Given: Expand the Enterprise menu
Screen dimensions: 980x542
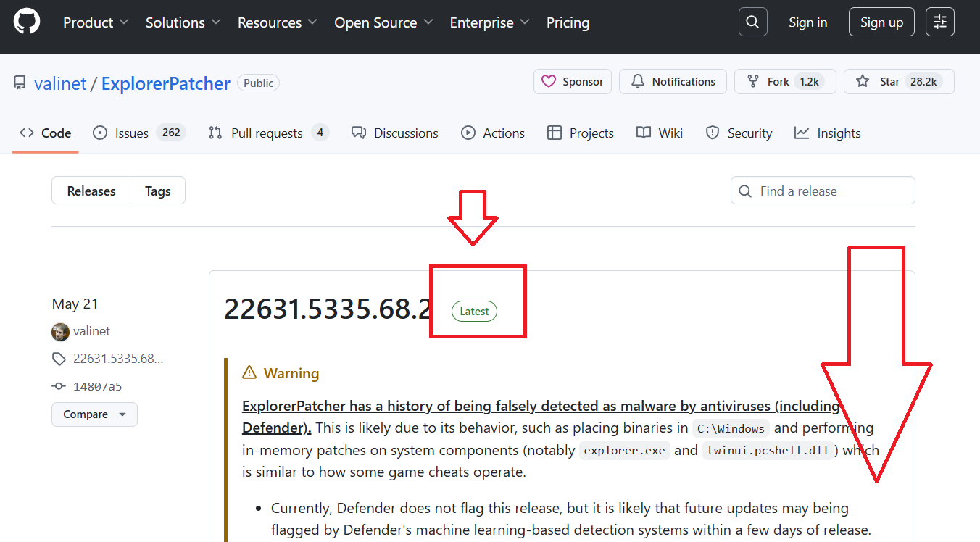Looking at the screenshot, I should pyautogui.click(x=490, y=22).
